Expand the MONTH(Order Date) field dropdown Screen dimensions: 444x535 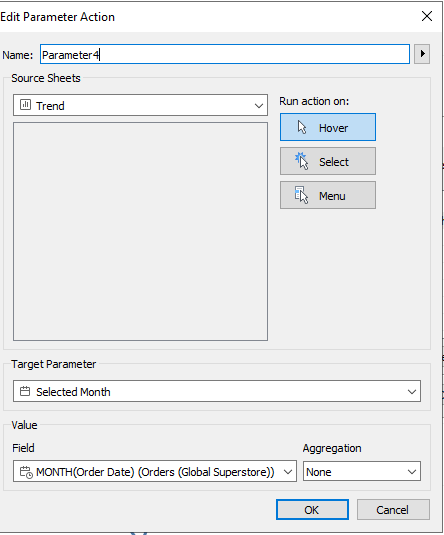pos(155,472)
